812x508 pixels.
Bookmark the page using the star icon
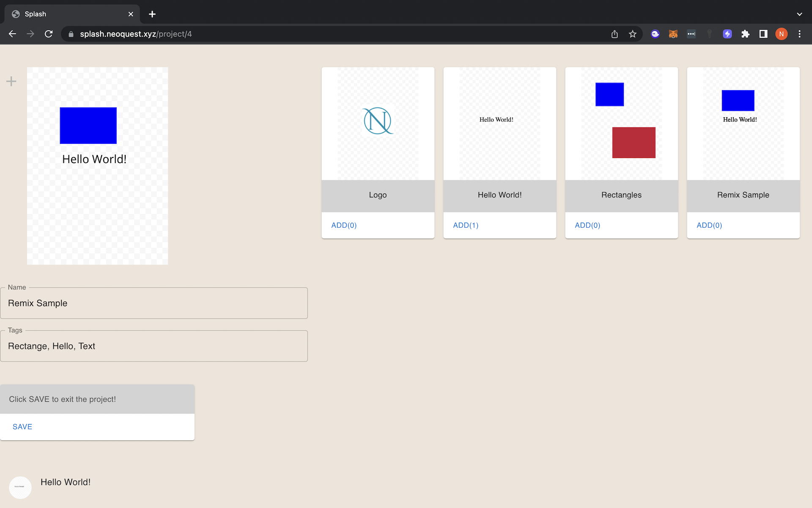coord(632,34)
